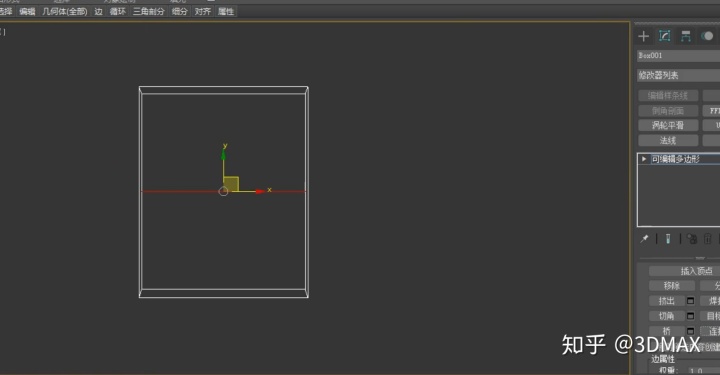Open the Motion panel circle icon
The height and width of the screenshot is (375, 720).
tap(707, 36)
